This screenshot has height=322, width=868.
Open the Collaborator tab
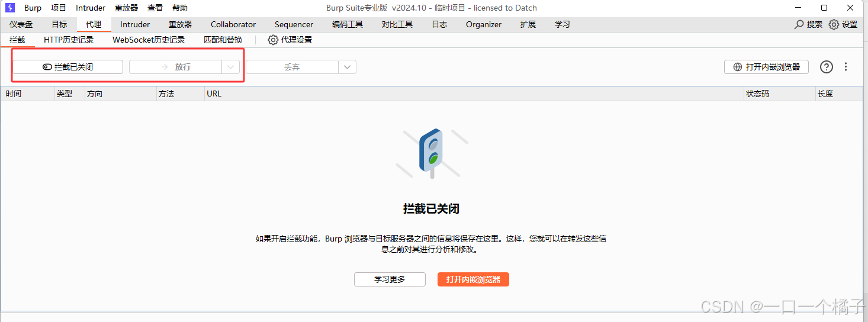pos(233,24)
